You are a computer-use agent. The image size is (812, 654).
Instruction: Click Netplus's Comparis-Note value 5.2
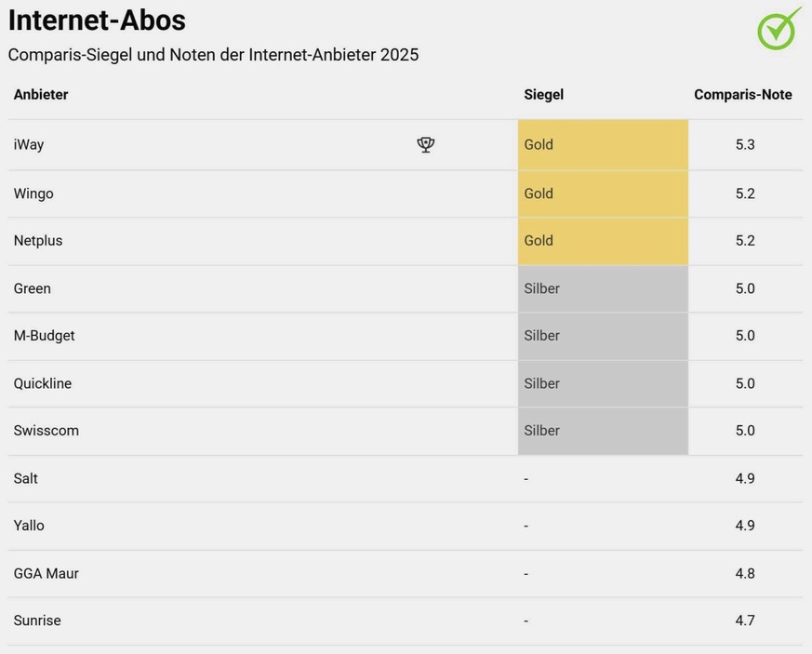(745, 241)
